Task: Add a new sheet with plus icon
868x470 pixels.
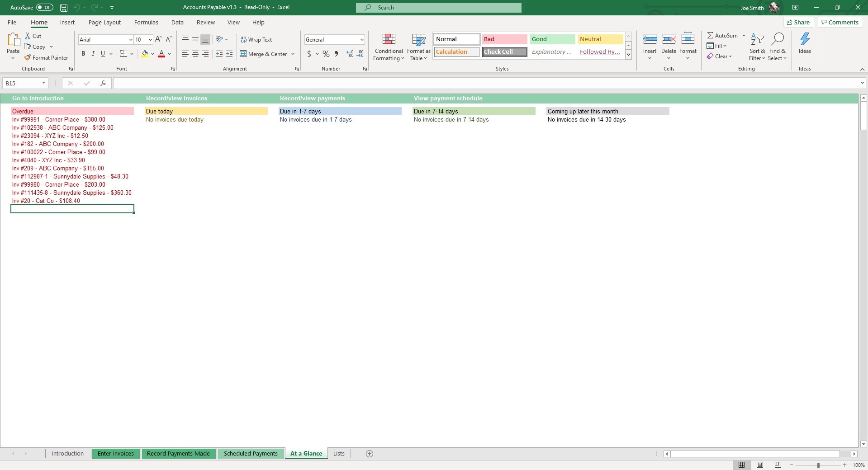Action: click(370, 454)
